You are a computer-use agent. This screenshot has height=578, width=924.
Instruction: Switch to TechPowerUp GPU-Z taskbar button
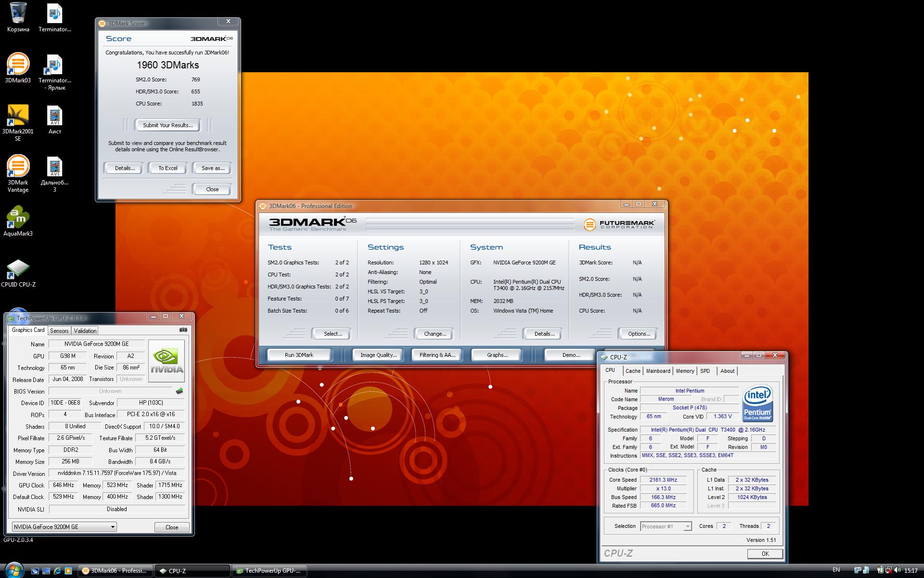(269, 571)
